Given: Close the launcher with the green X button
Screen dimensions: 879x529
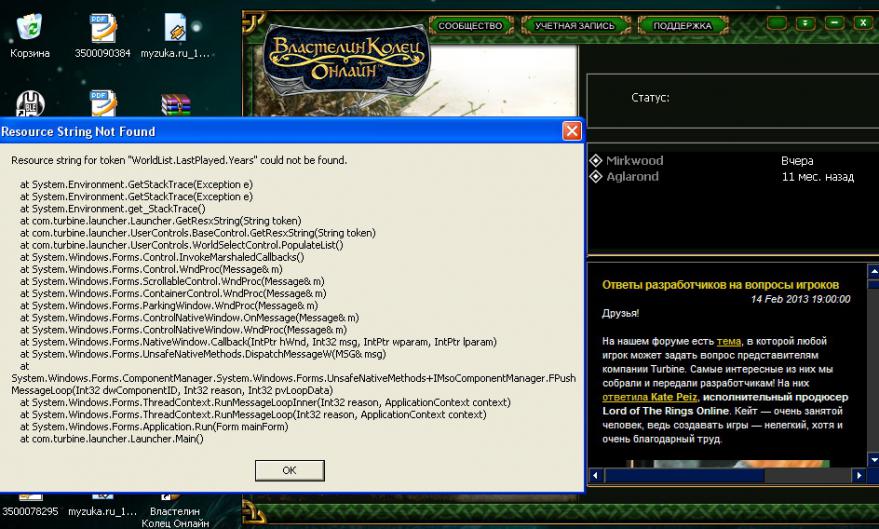Looking at the screenshot, I should (x=863, y=24).
